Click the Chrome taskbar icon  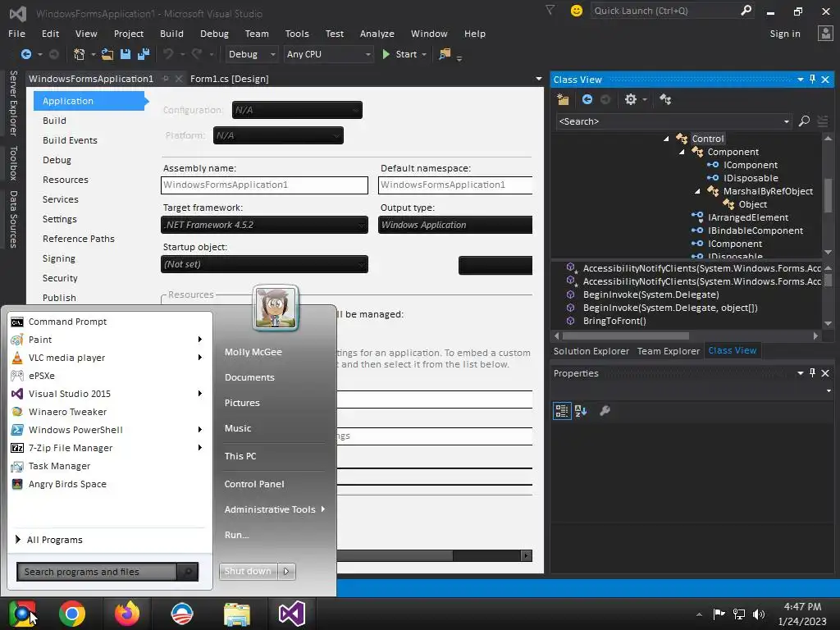(72, 614)
